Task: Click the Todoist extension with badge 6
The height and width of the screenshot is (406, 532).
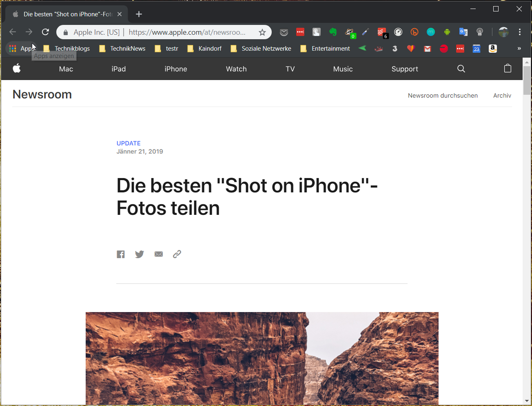Action: click(382, 32)
